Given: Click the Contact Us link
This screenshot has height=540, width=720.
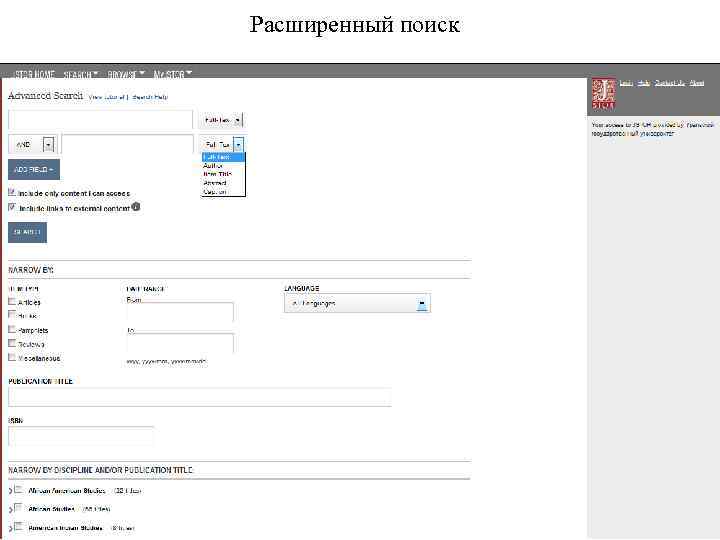Looking at the screenshot, I should pos(669,83).
